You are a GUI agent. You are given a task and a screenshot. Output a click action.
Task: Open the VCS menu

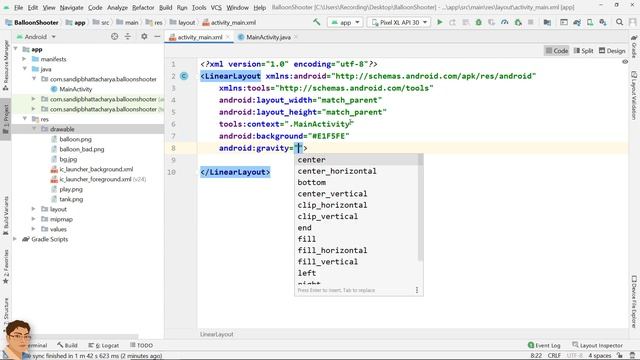tap(216, 7)
